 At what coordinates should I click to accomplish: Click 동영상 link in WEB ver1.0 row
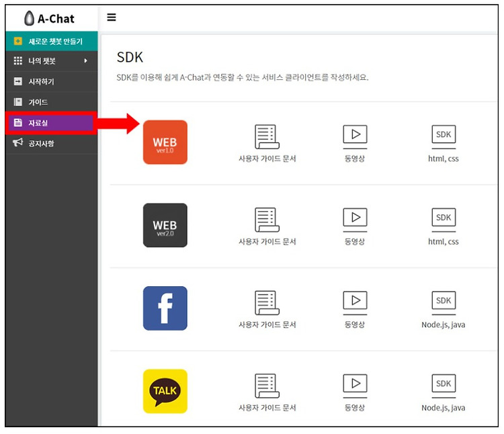(355, 159)
